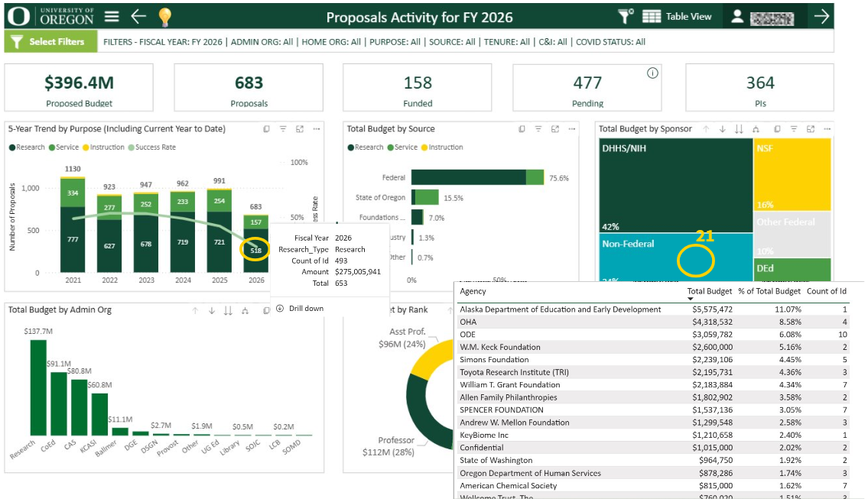The image size is (868, 502).
Task: Click the 2023 Service segment showing 252
Action: (146, 204)
